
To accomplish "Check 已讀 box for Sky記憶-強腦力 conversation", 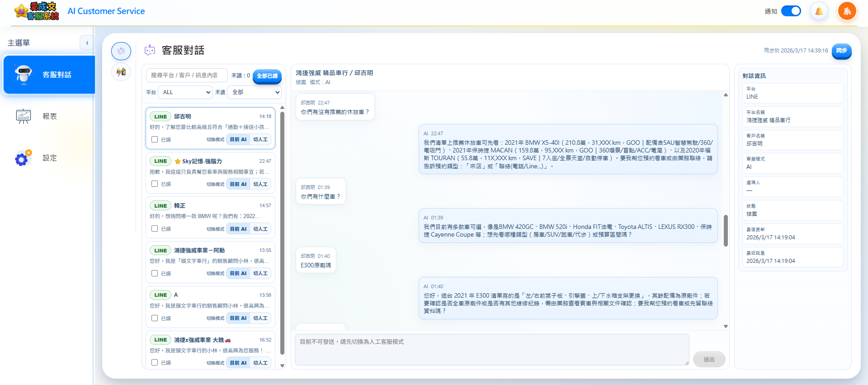I will [155, 184].
